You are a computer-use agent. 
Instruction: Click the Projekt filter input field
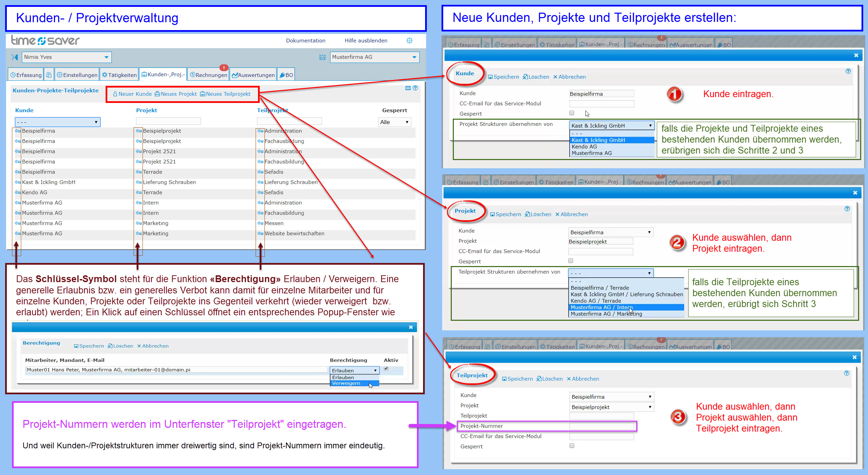(x=168, y=121)
